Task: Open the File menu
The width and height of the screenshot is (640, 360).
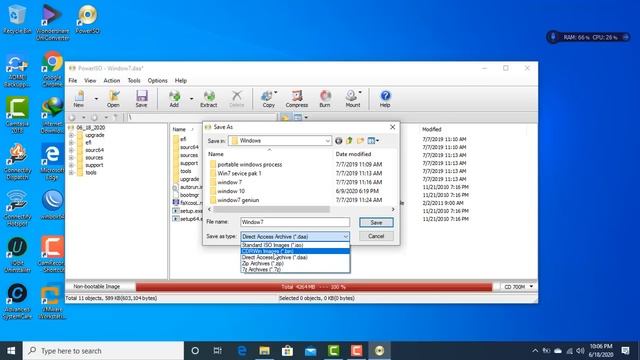Action: tap(73, 81)
